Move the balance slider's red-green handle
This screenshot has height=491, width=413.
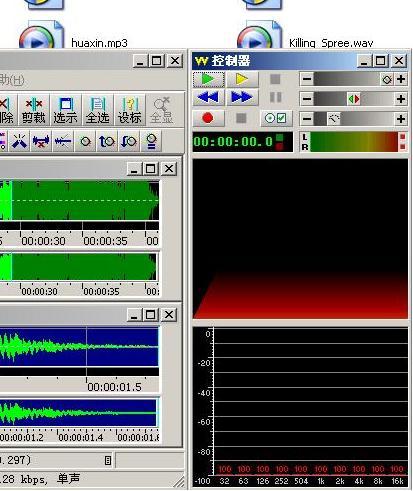click(354, 99)
